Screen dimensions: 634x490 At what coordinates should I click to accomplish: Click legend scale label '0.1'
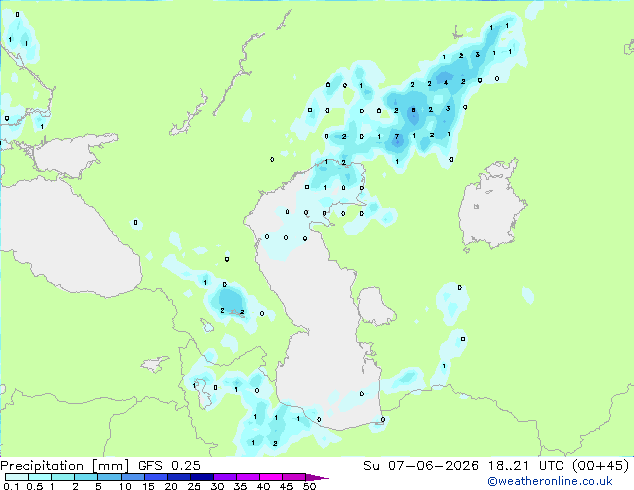tap(11, 486)
